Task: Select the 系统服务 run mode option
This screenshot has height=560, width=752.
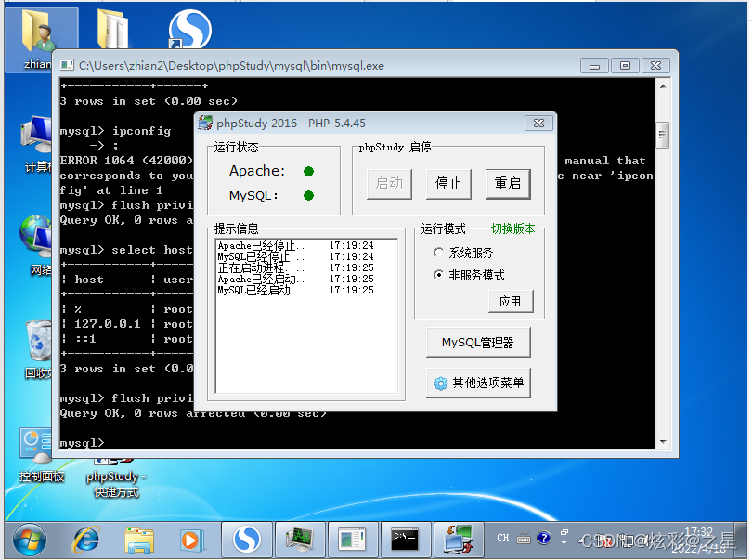Action: pyautogui.click(x=463, y=253)
